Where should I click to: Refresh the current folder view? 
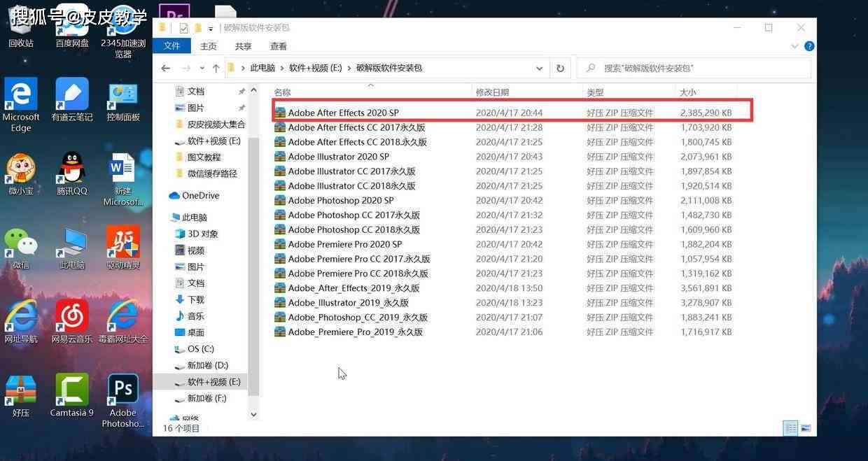click(560, 68)
